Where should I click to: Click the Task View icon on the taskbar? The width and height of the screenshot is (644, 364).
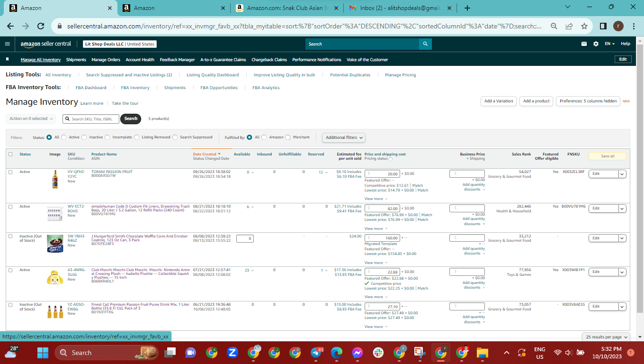(170, 353)
